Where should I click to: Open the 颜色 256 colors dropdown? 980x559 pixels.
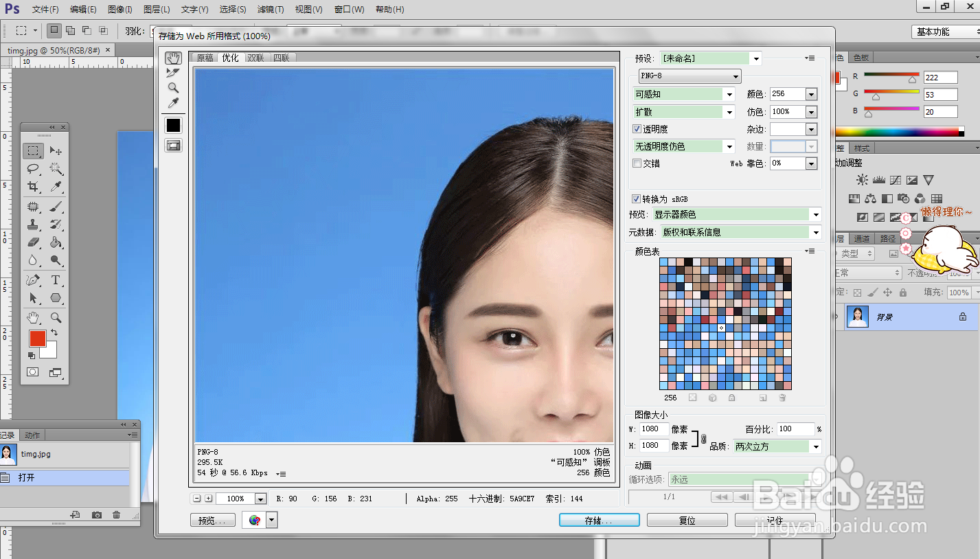pyautogui.click(x=811, y=94)
